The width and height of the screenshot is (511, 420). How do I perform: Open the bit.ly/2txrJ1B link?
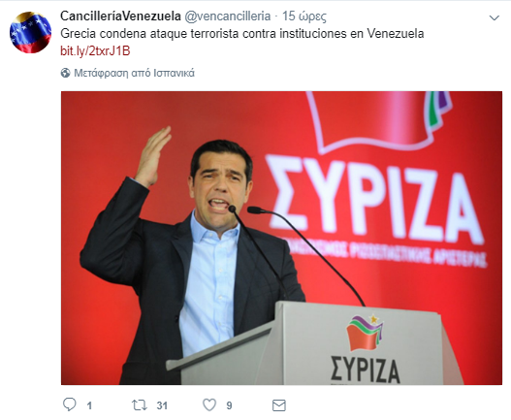click(95, 51)
